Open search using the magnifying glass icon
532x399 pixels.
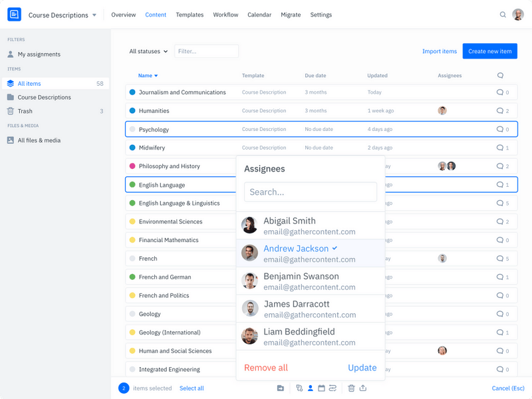503,14
